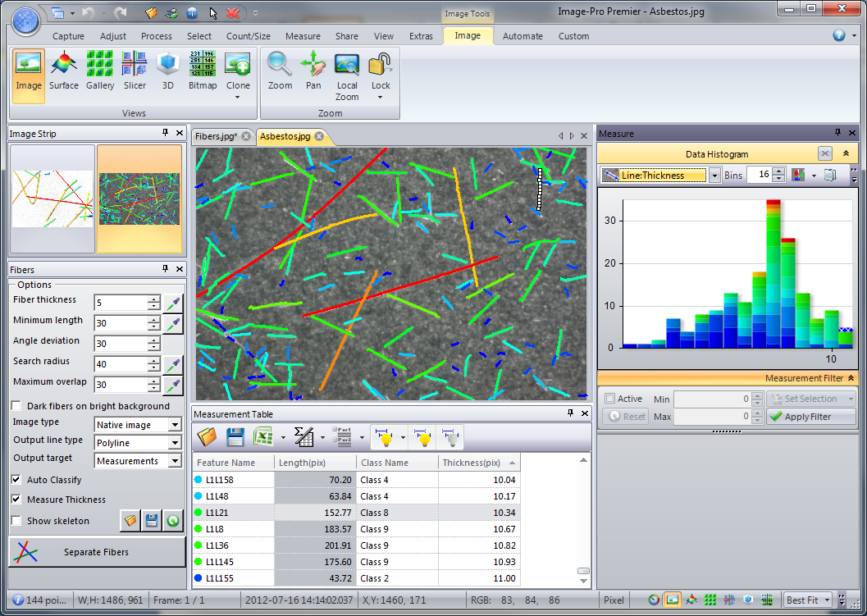Screen dimensions: 867x616
Task: Expand the Output line type dropdown
Action: [174, 443]
